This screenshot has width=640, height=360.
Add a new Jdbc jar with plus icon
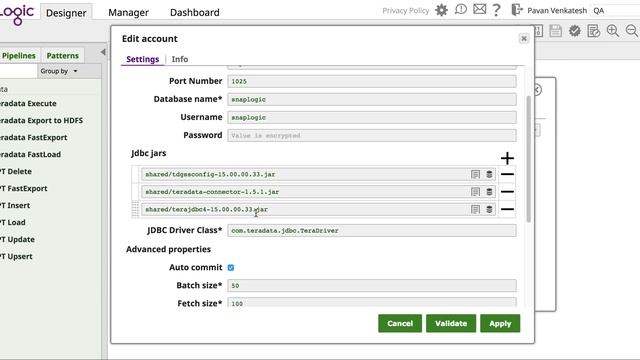(507, 158)
